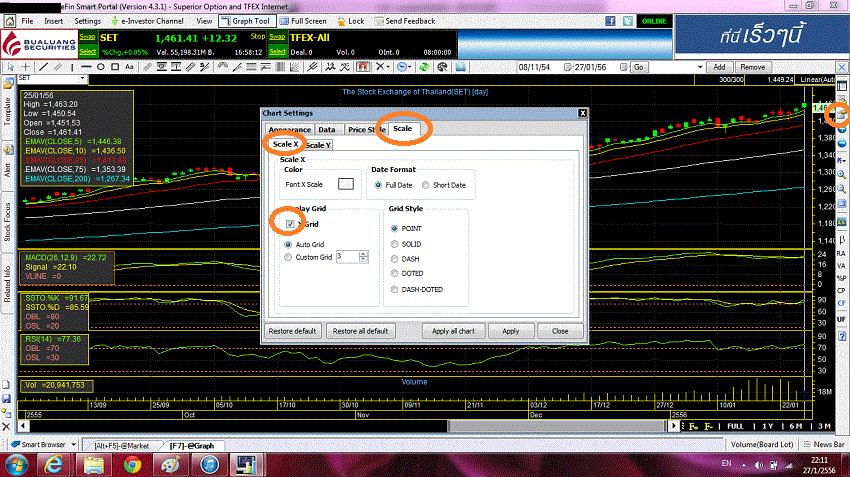This screenshot has height=477, width=850.
Task: Open the Font X Scale color swatch
Action: pos(345,184)
